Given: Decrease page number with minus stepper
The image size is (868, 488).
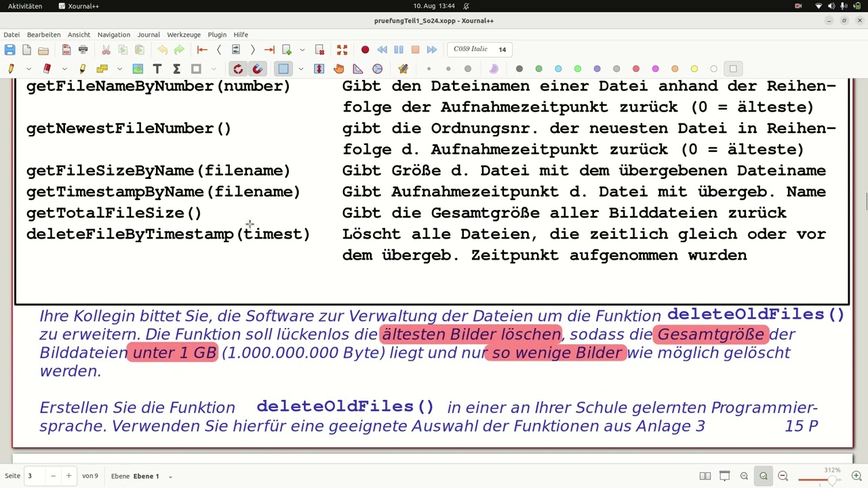Looking at the screenshot, I should (53, 476).
